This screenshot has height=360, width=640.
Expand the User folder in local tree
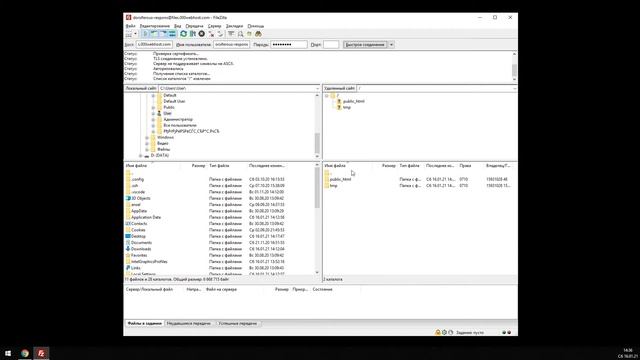pyautogui.click(x=153, y=113)
